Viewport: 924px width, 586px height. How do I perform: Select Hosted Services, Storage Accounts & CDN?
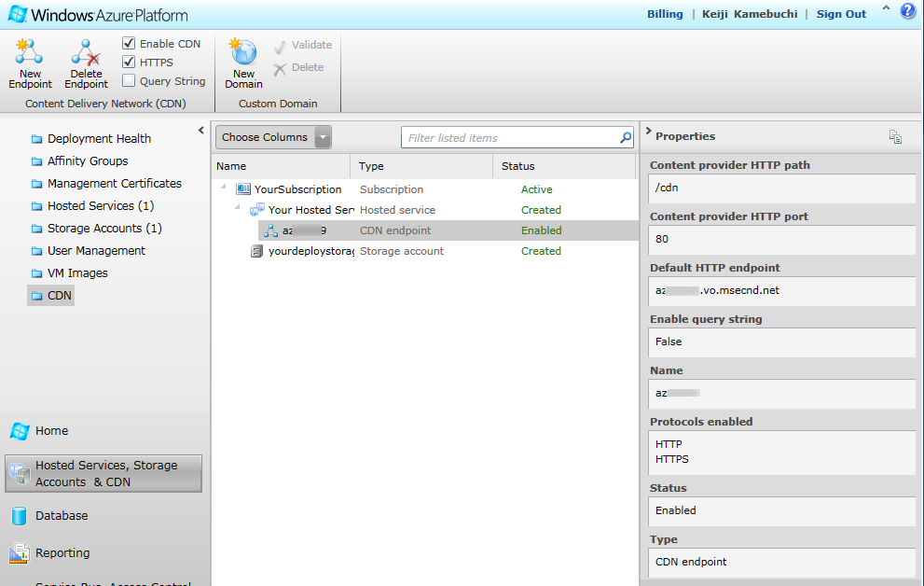[x=103, y=474]
